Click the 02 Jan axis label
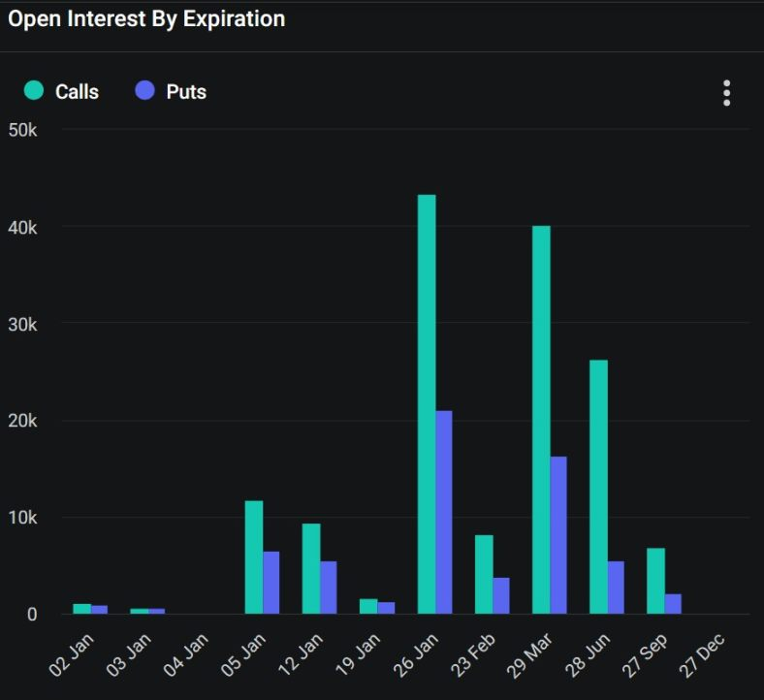Screen dimensions: 764x700 (72, 655)
